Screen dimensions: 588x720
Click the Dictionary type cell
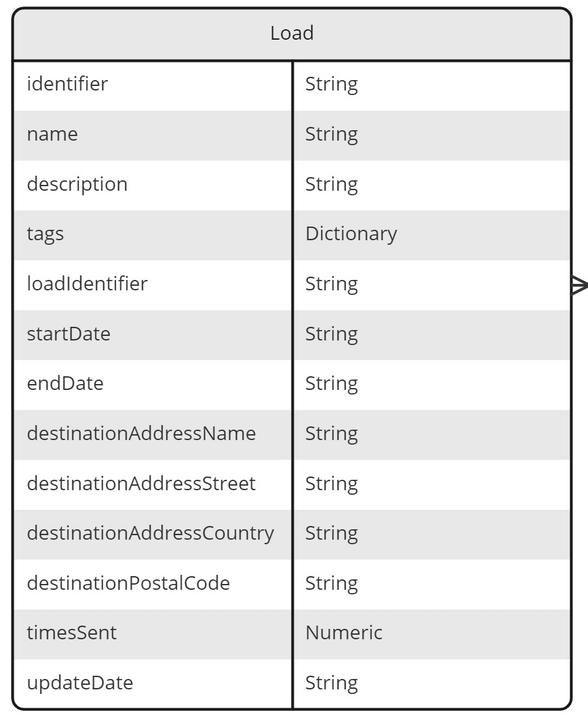click(432, 235)
